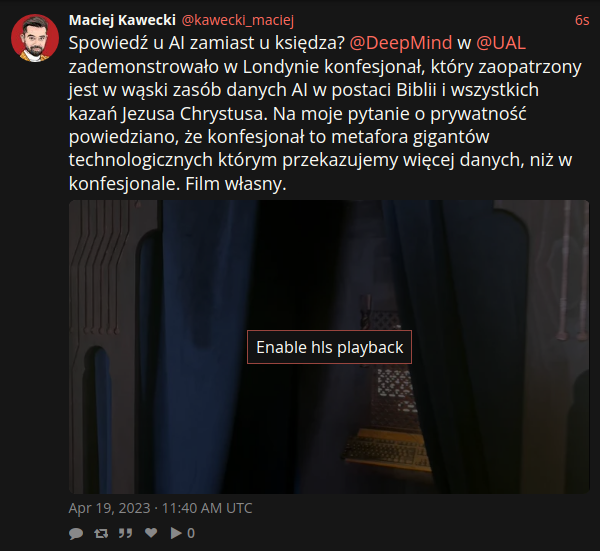Click the view count number 0
This screenshot has width=600, height=551.
coord(191,533)
